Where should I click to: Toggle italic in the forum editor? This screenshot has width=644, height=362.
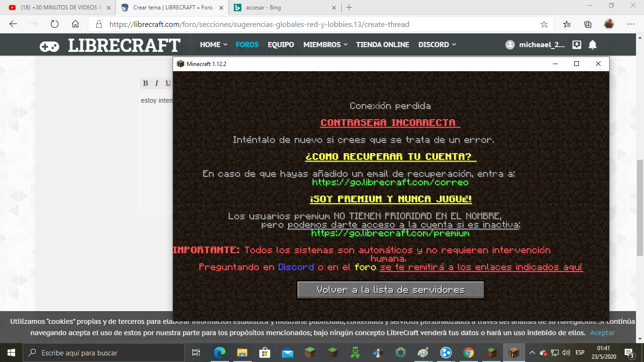pyautogui.click(x=157, y=83)
